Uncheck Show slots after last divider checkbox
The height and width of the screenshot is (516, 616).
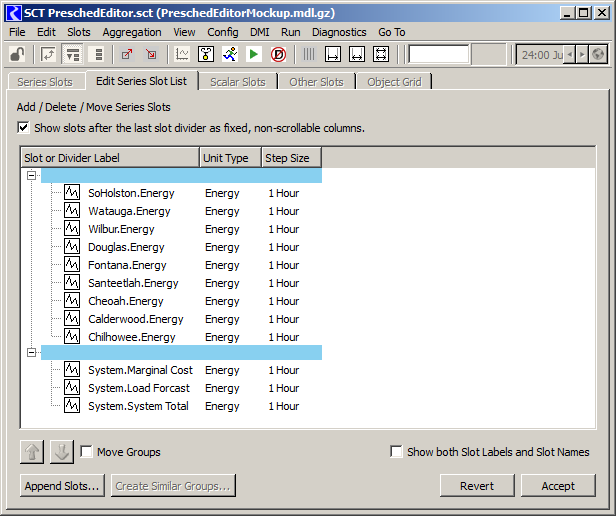23,128
